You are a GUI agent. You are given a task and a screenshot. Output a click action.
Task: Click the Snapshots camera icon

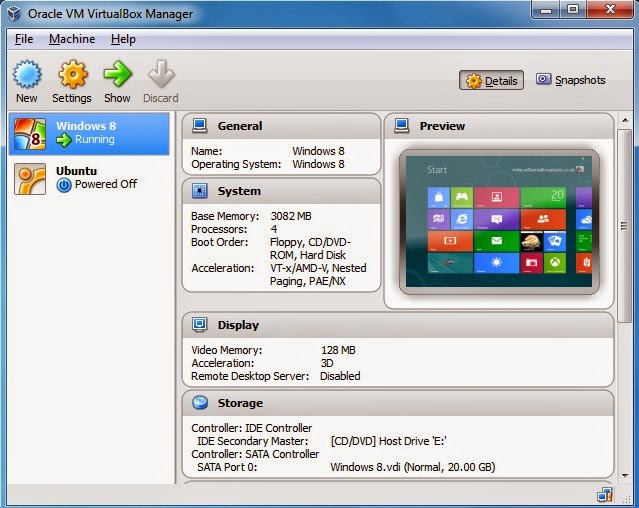click(543, 79)
